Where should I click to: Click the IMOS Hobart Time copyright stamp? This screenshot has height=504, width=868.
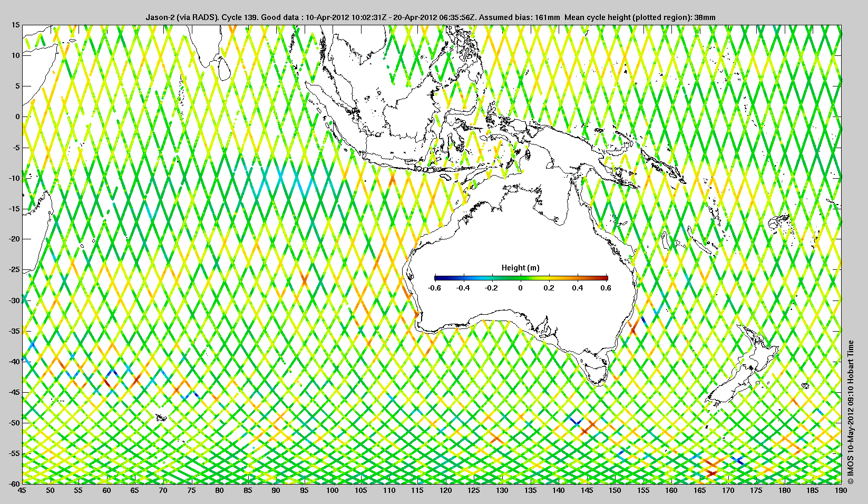851,412
